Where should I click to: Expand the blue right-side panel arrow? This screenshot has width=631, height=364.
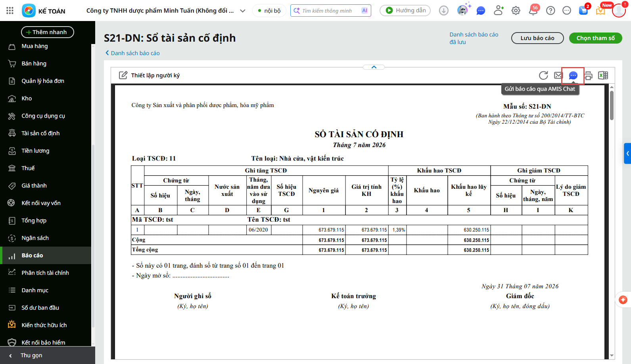coord(627,153)
